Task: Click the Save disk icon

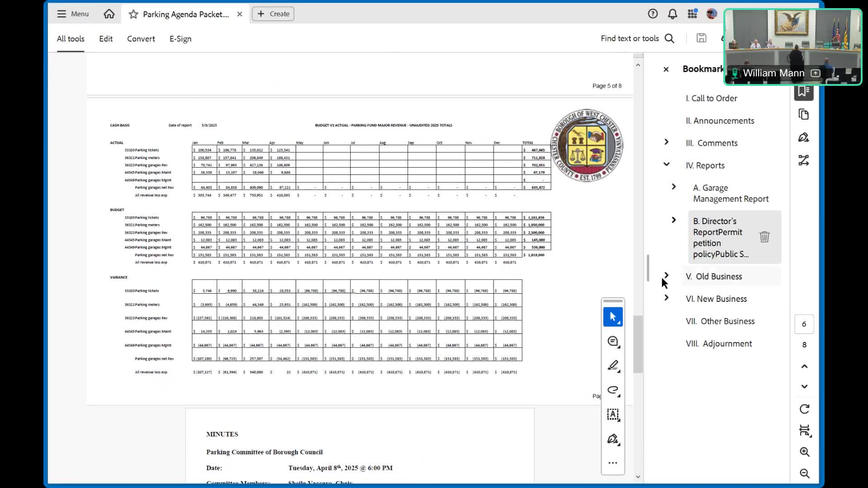Action: [701, 38]
